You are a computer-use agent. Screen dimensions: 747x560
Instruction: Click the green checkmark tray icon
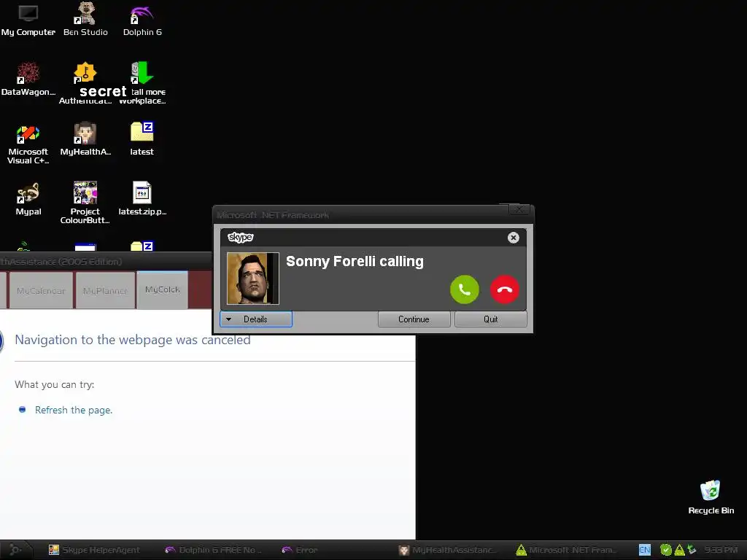coord(665,550)
